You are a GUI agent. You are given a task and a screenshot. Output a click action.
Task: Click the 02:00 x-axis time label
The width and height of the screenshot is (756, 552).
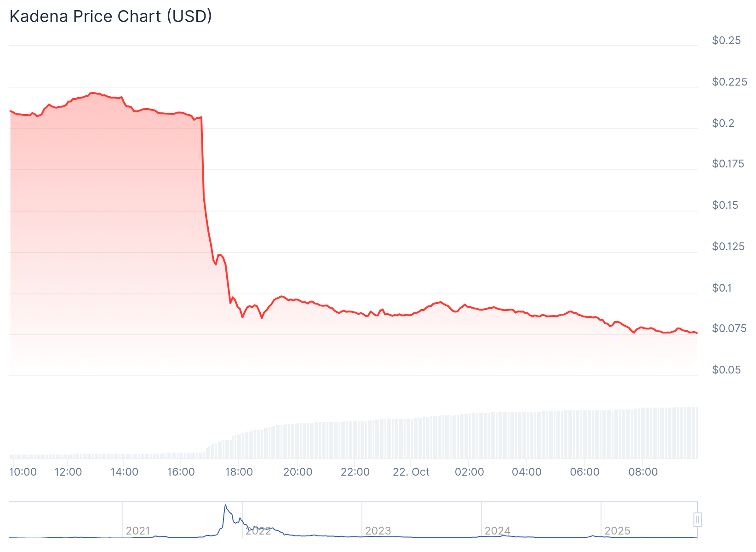pos(469,472)
